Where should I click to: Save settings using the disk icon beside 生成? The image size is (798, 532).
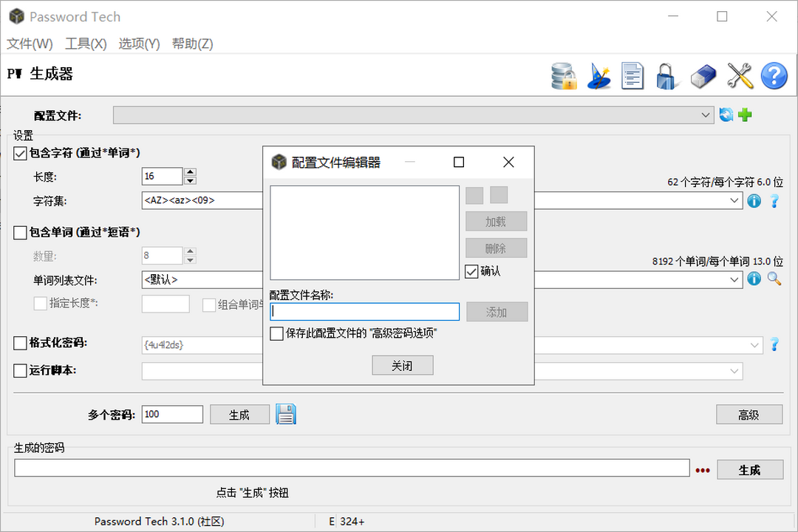click(x=286, y=415)
